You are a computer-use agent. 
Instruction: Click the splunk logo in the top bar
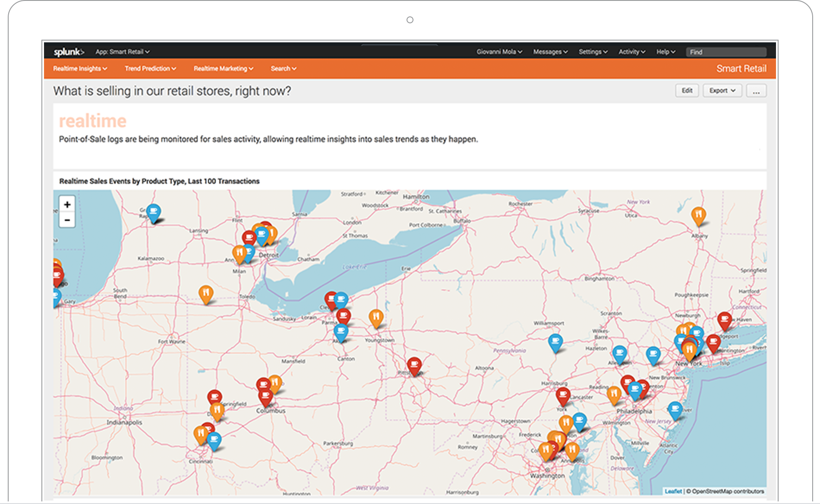(x=69, y=52)
